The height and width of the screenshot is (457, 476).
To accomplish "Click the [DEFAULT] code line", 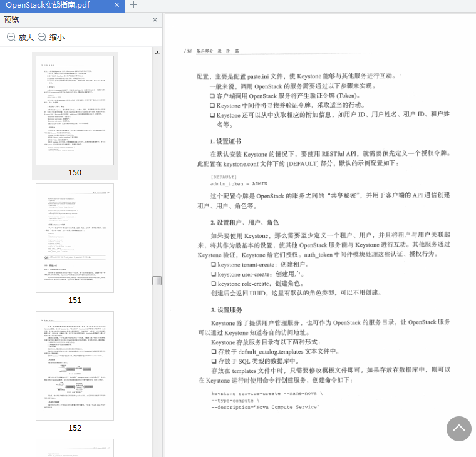I will [224, 177].
